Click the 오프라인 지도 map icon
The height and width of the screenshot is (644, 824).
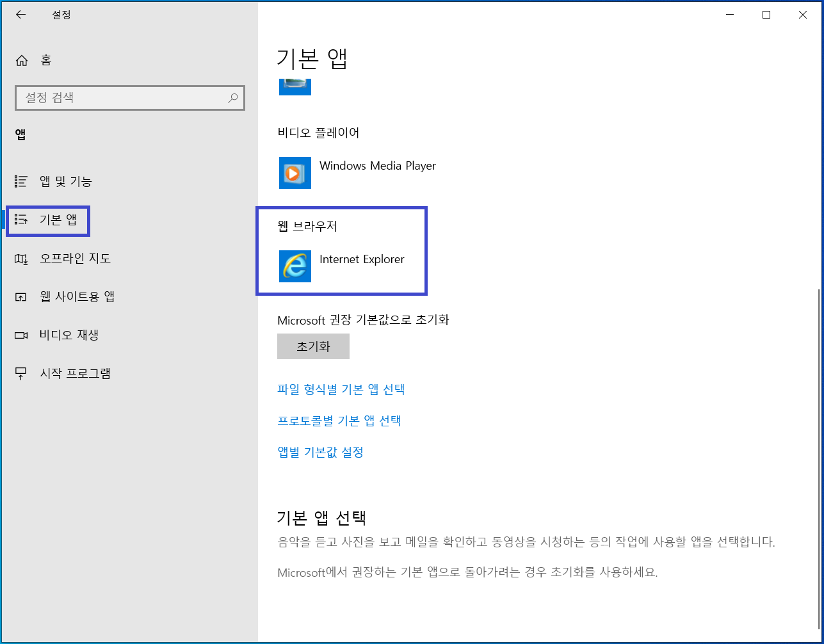[x=21, y=259]
